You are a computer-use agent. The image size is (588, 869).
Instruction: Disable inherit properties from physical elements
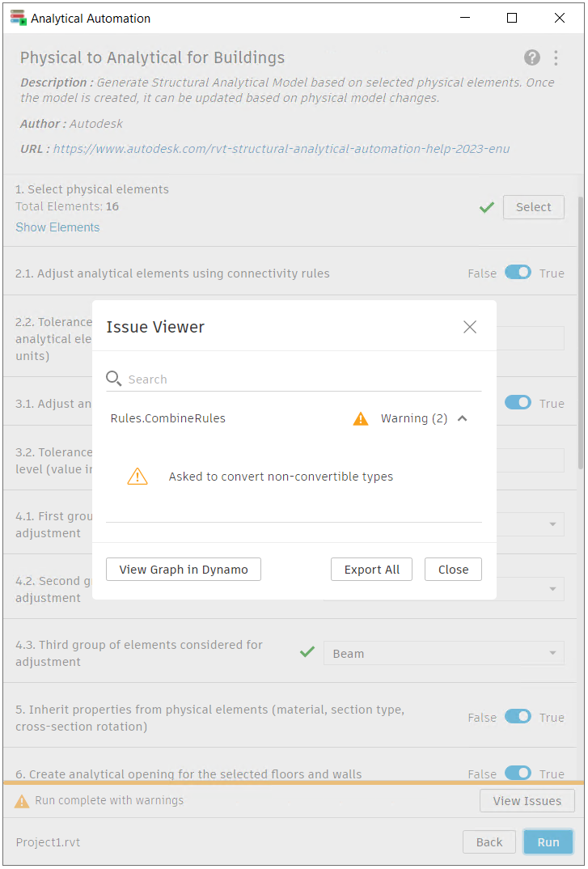(x=518, y=716)
